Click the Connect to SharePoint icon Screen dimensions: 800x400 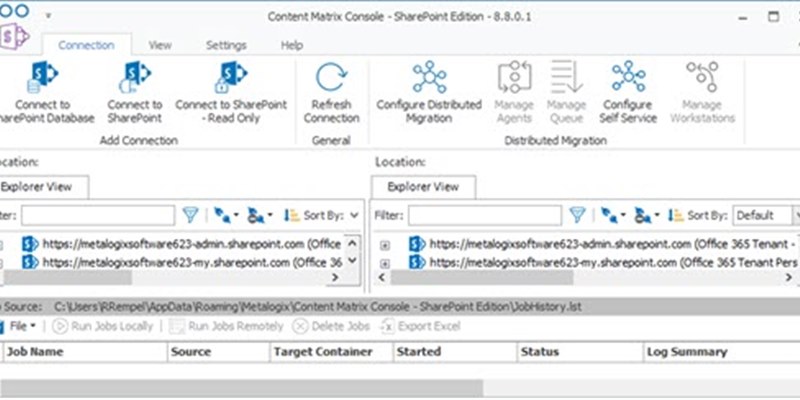(x=135, y=78)
